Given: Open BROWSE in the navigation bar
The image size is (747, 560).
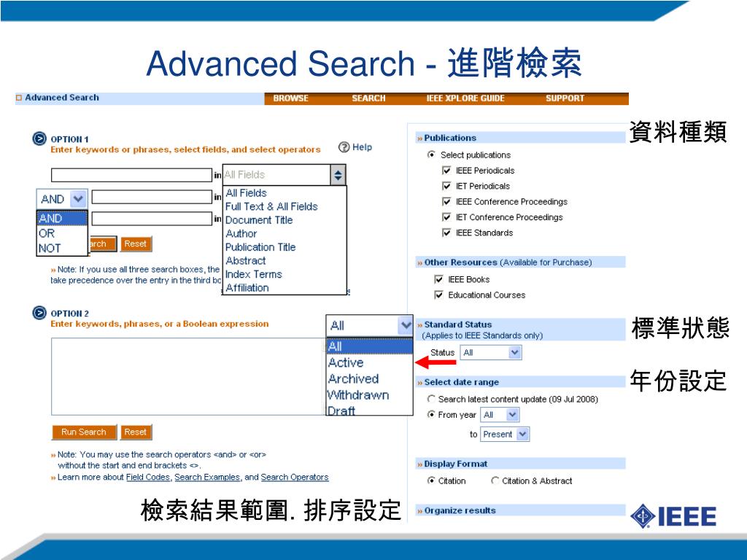Looking at the screenshot, I should coord(290,98).
